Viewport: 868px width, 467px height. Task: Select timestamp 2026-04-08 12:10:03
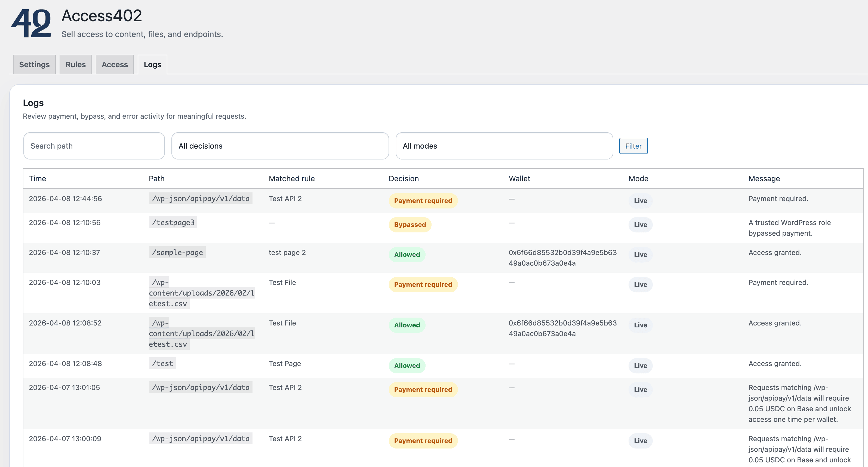pos(65,282)
